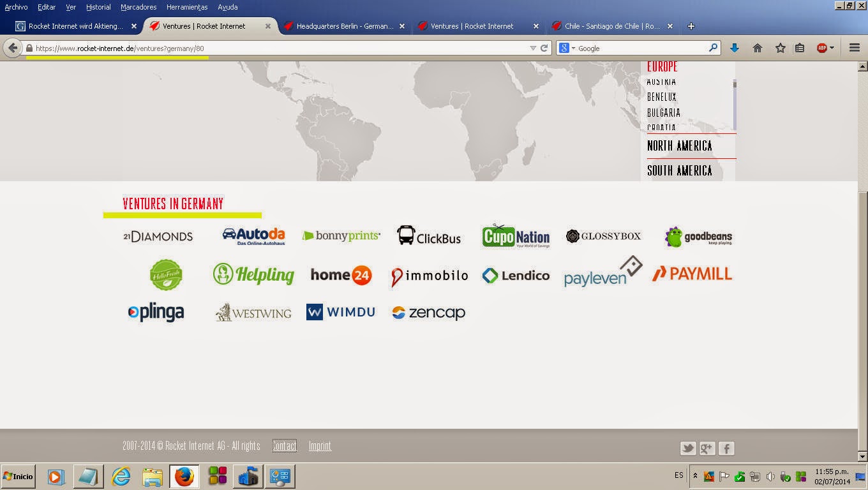The height and width of the screenshot is (490, 868).
Task: Open a new tab with plus button
Action: coord(691,26)
